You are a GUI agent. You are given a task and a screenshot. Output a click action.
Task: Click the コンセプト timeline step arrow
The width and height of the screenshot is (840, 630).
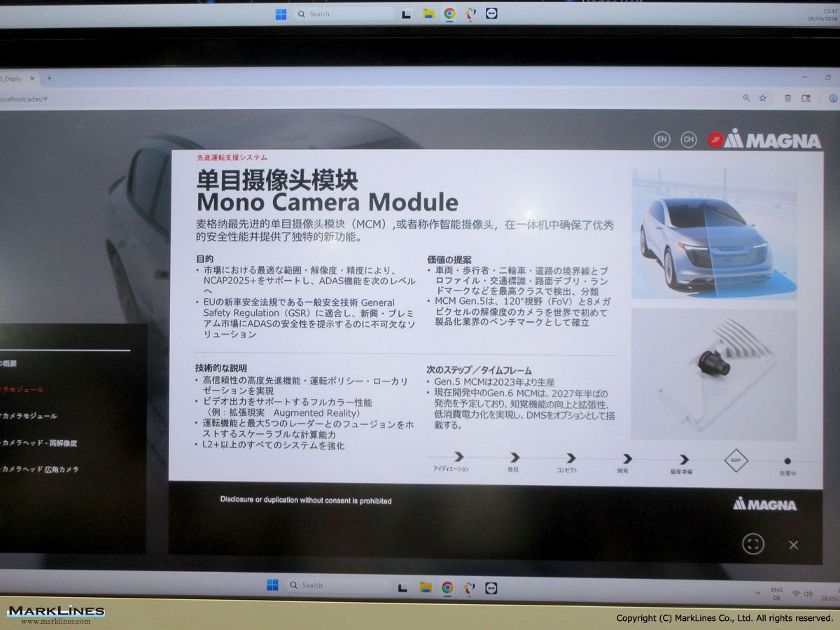(x=570, y=458)
